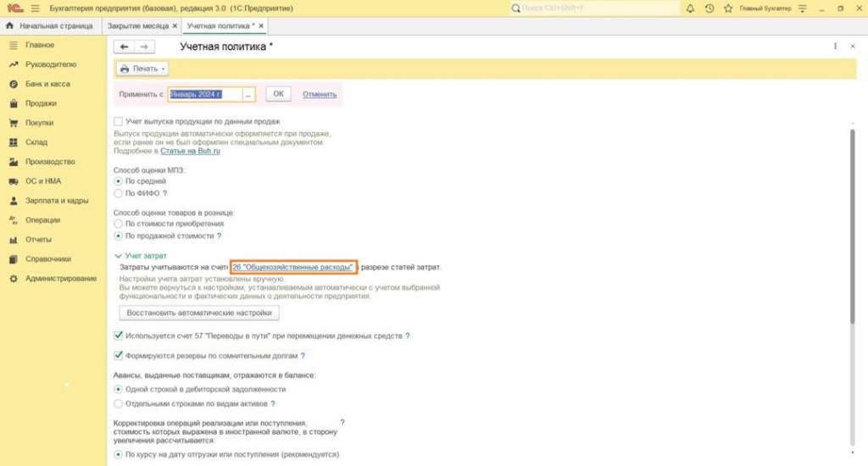Click the Применить с date input field
The height and width of the screenshot is (466, 868).
point(204,94)
